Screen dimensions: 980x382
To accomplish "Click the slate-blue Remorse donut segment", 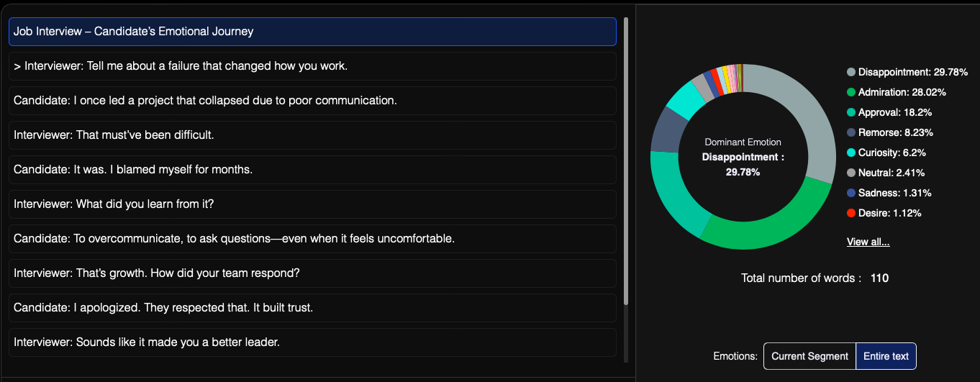I will [666, 132].
